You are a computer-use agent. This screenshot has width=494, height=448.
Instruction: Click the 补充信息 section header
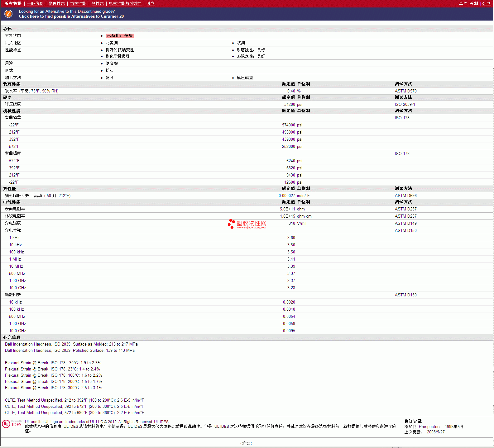(x=12, y=337)
